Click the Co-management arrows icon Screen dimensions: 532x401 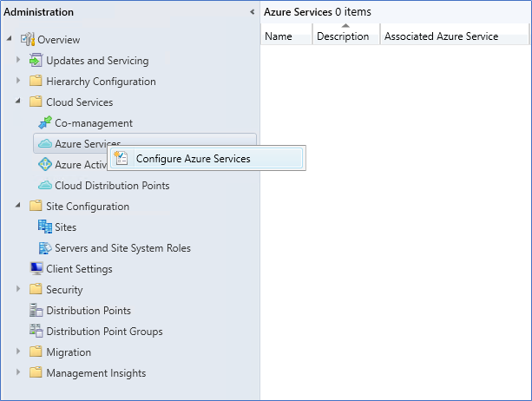click(x=45, y=122)
